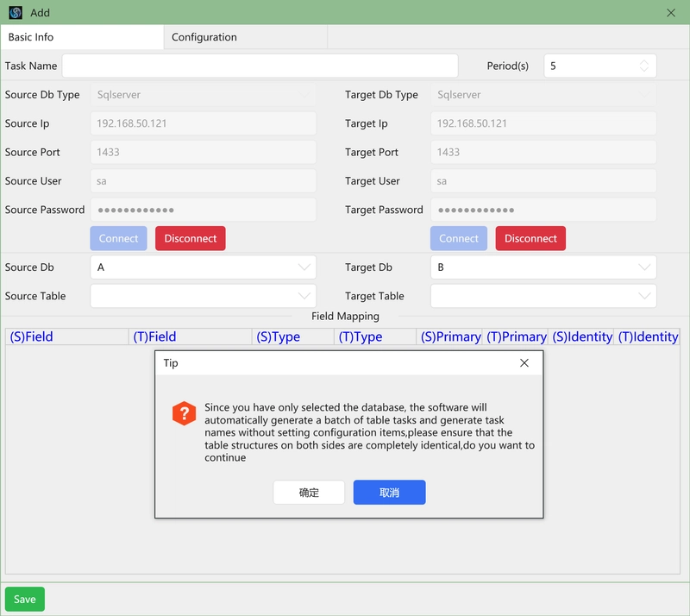Click the Field Mapping section label
This screenshot has width=690, height=616.
pyautogui.click(x=345, y=316)
